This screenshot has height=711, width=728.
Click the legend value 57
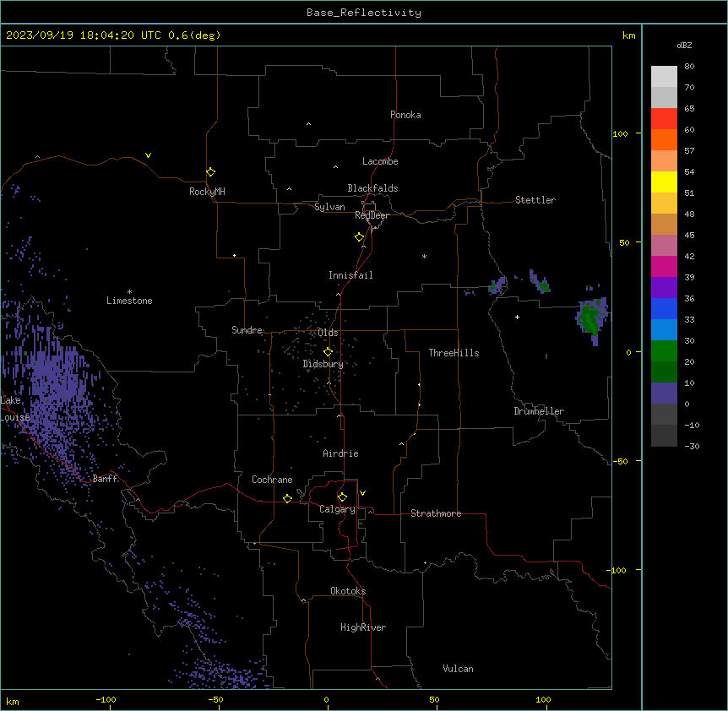(689, 150)
